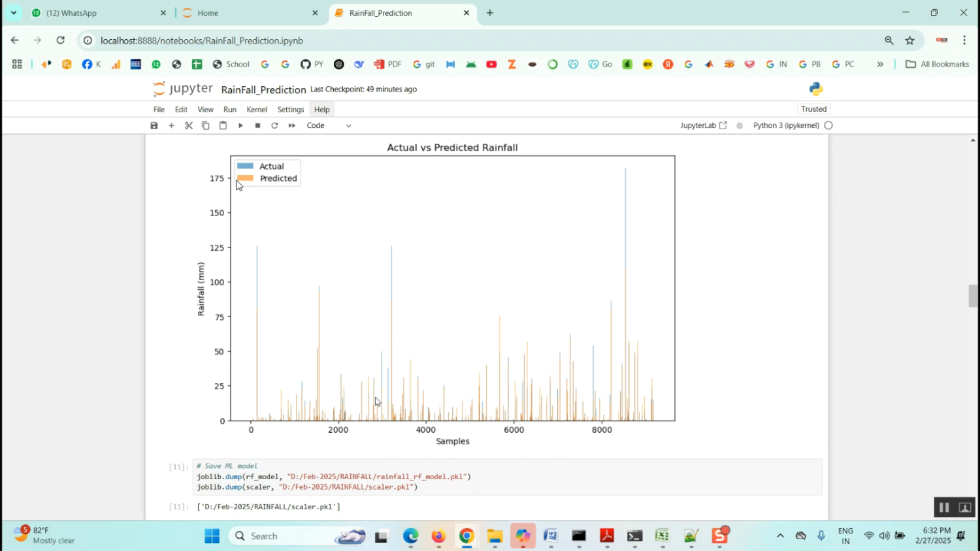The width and height of the screenshot is (980, 551).
Task: Cut the selected cell with scissors icon
Action: 189,125
